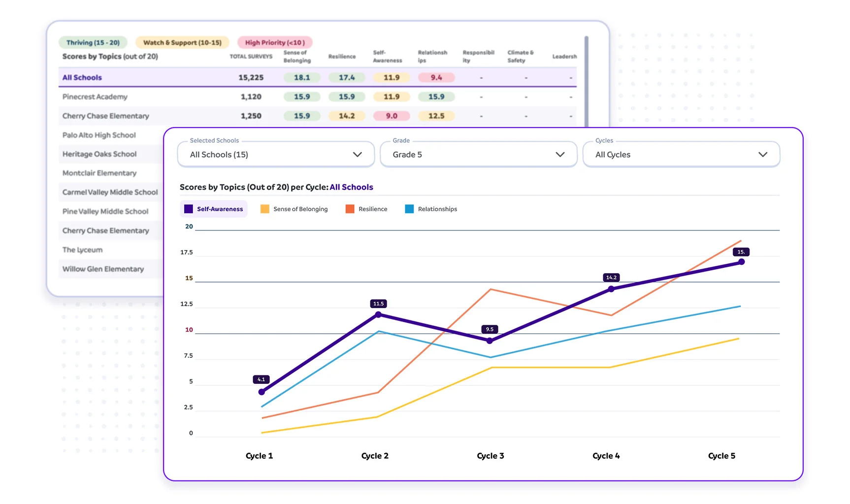Sort by the Total Surveys column header
The height and width of the screenshot is (504, 850).
tap(251, 57)
